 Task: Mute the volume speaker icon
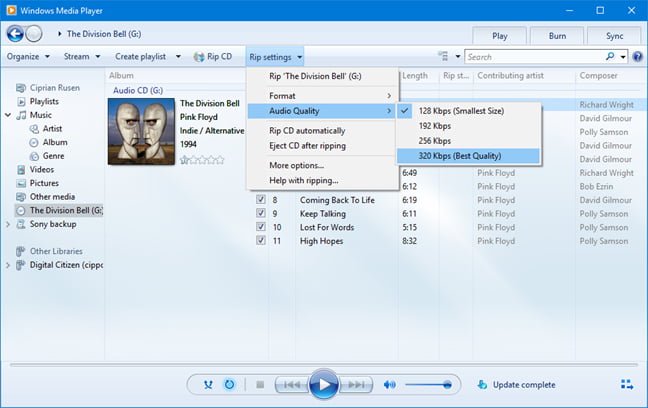point(389,385)
